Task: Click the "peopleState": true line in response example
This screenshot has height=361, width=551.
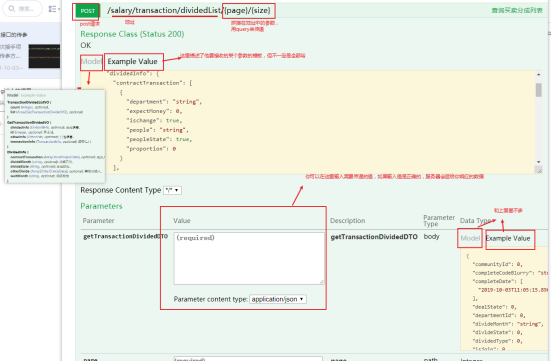Action: pos(159,140)
